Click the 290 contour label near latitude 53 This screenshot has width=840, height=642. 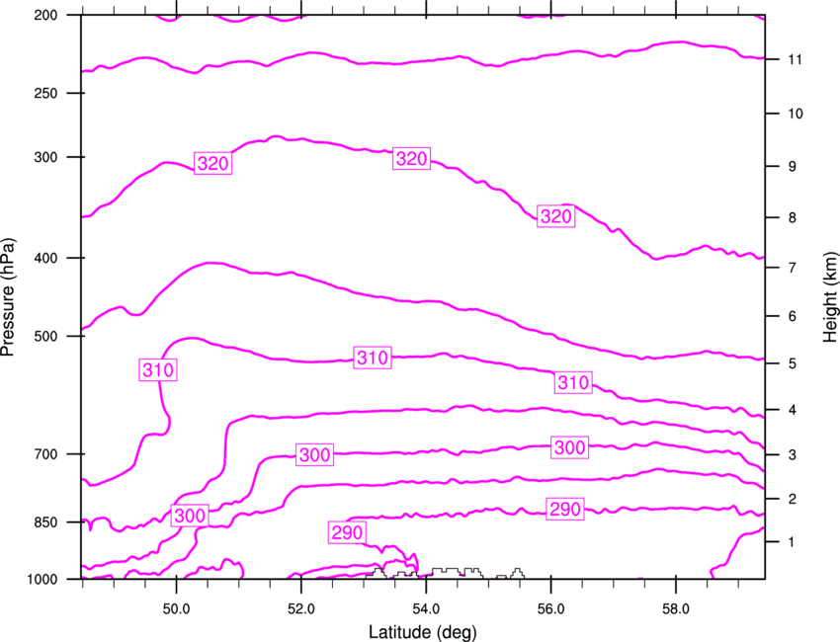point(347,532)
